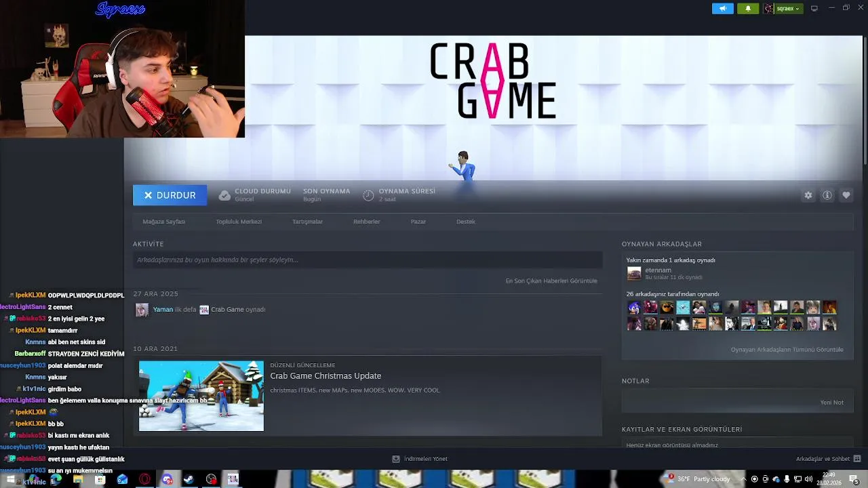The image size is (868, 488).
Task: Open the Rehberler tab
Action: click(x=367, y=222)
